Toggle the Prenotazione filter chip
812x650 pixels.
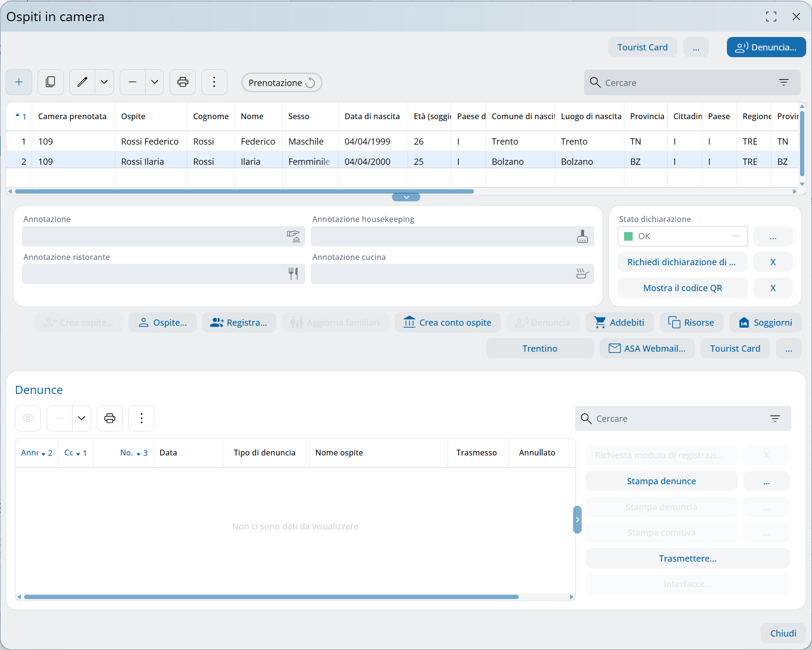[x=281, y=83]
